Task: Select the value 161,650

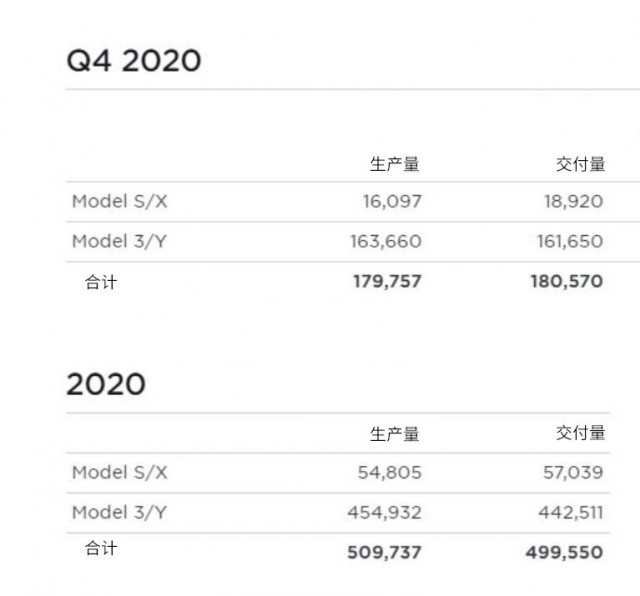Action: point(570,242)
